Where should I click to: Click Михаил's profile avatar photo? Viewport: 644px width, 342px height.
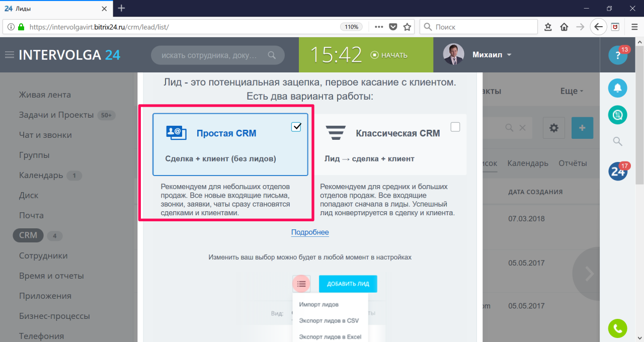point(453,54)
